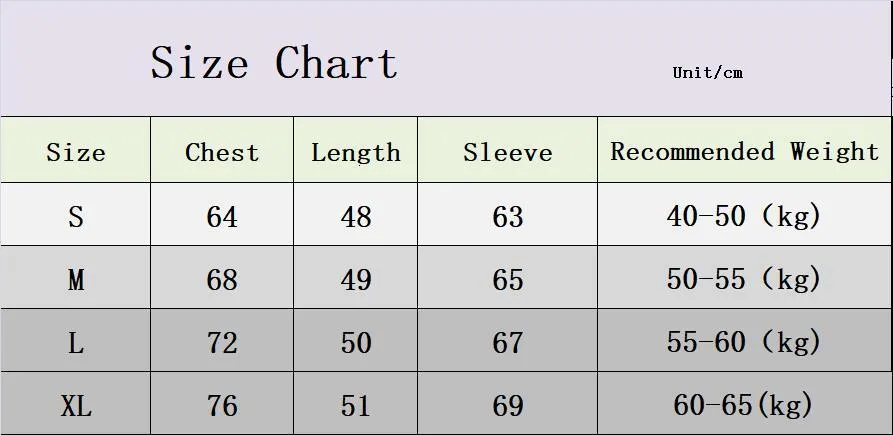Select chest value 76 cell
This screenshot has height=435, width=893.
click(222, 404)
